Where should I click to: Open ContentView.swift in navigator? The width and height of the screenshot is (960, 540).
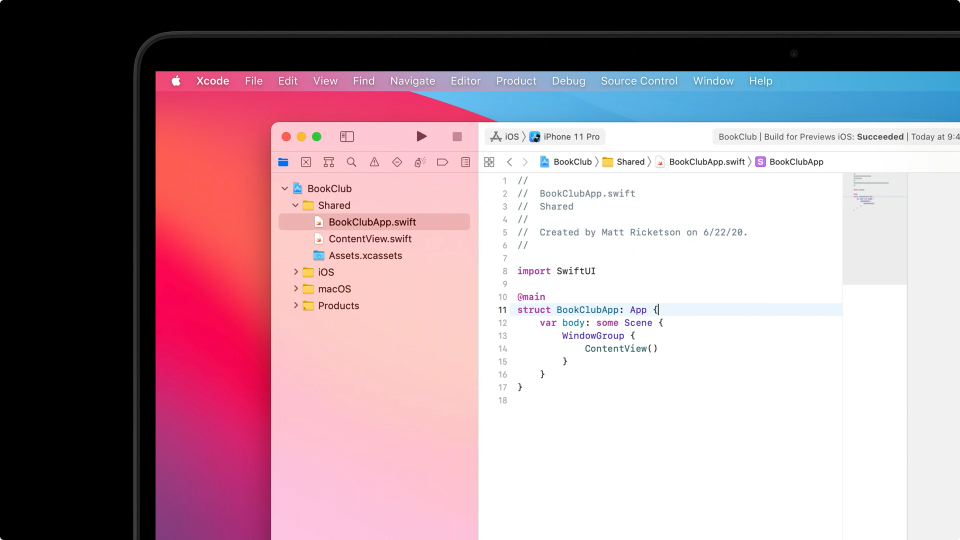pos(375,239)
